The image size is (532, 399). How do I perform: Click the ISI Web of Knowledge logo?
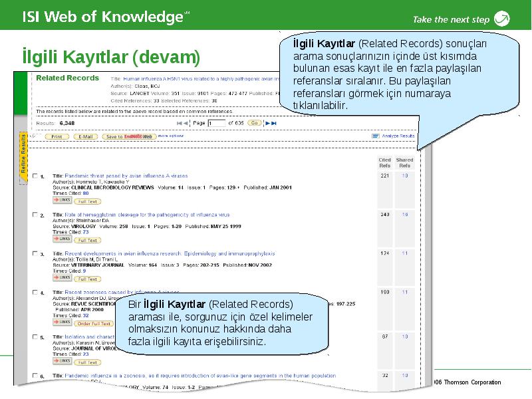click(x=106, y=17)
